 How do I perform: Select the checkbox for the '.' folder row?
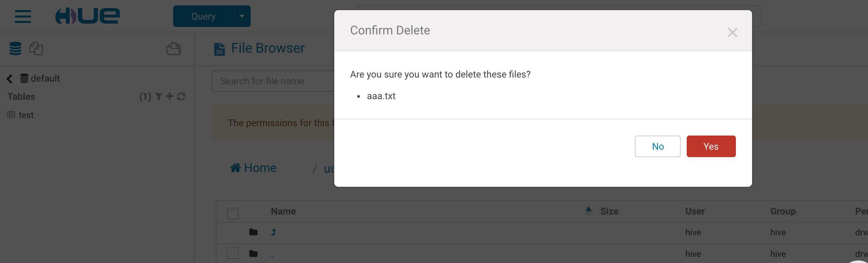[233, 253]
